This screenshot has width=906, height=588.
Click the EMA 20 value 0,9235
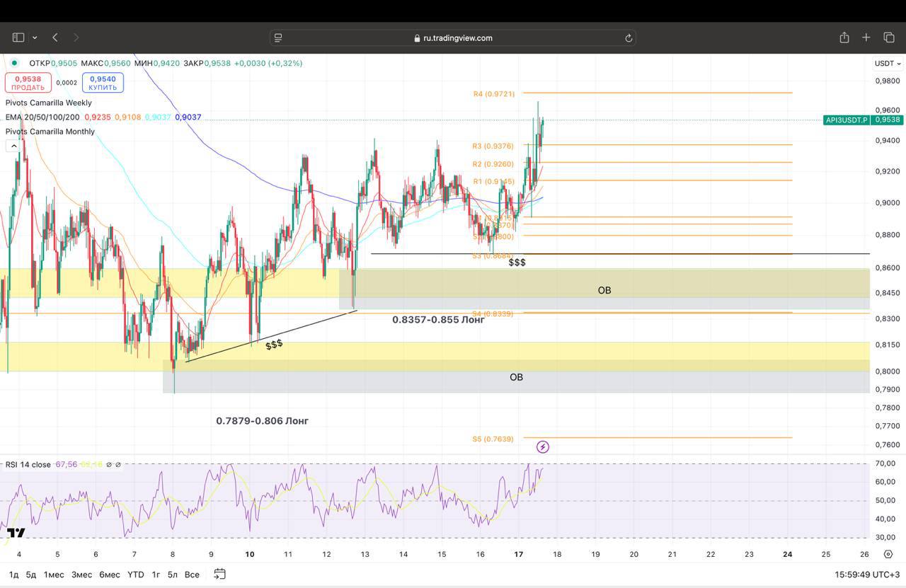98,117
